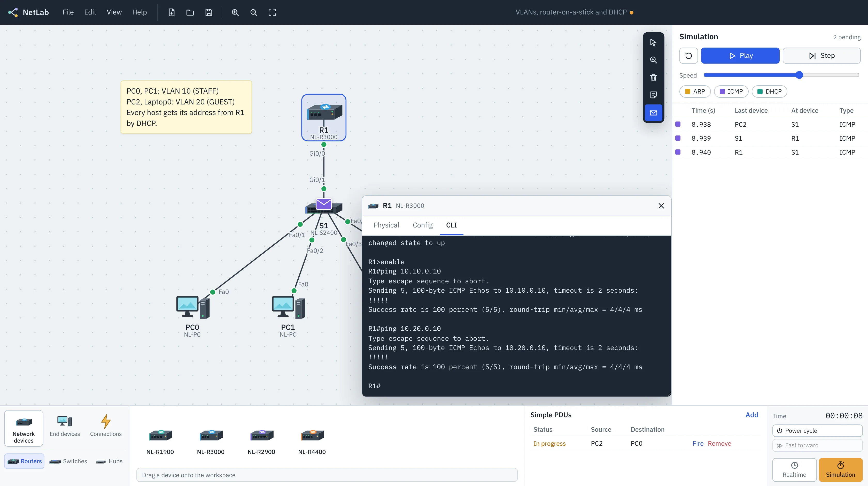Zoom out with the toolbar magnifier minus icon
This screenshot has width=868, height=486.
(254, 12)
